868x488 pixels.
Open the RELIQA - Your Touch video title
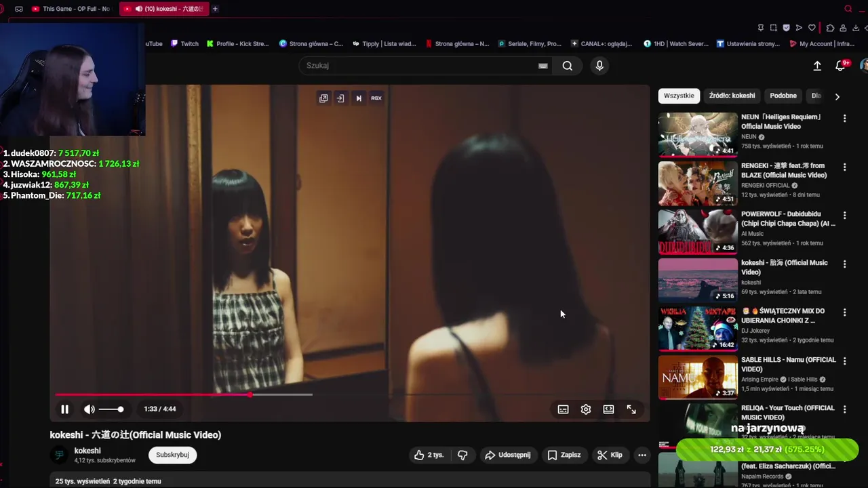[788, 413]
